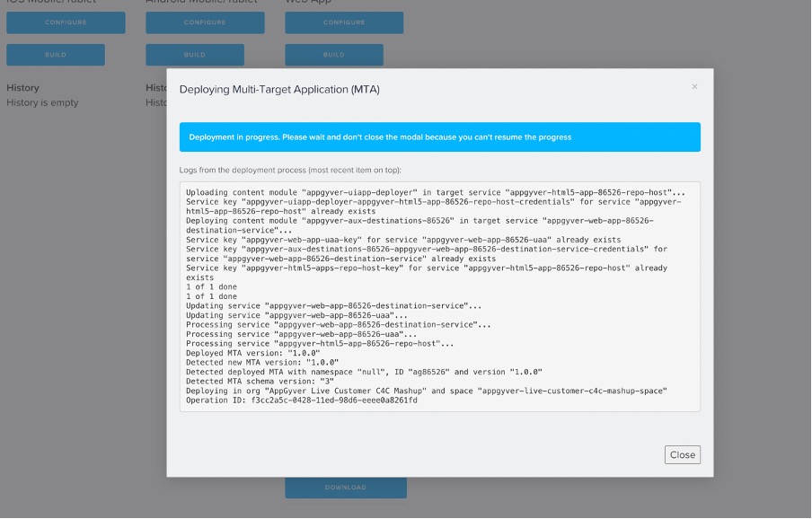Click the 'History is empty' text under iOS

point(42,102)
